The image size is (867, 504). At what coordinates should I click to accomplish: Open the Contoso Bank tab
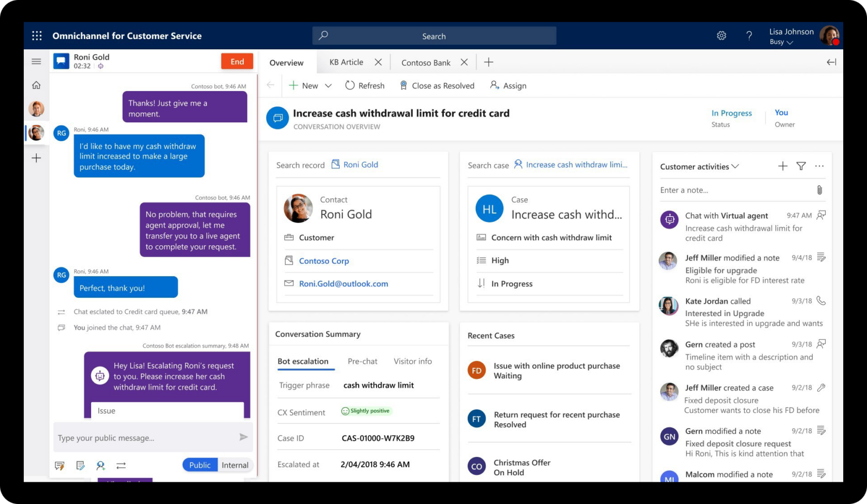(x=426, y=63)
